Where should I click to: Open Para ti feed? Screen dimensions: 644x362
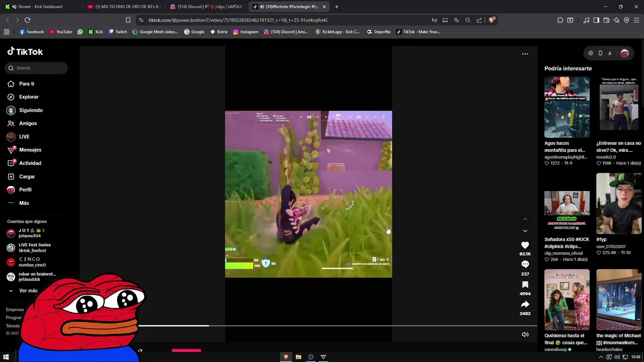[21, 84]
